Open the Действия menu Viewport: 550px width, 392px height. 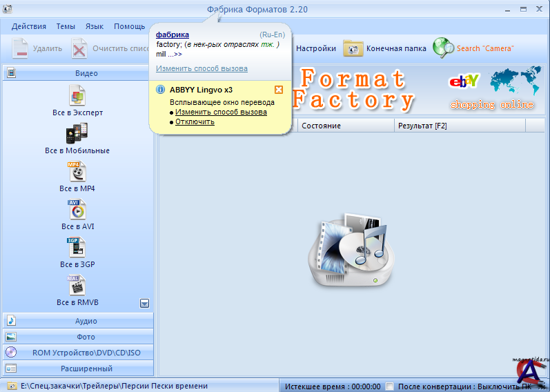click(x=29, y=26)
